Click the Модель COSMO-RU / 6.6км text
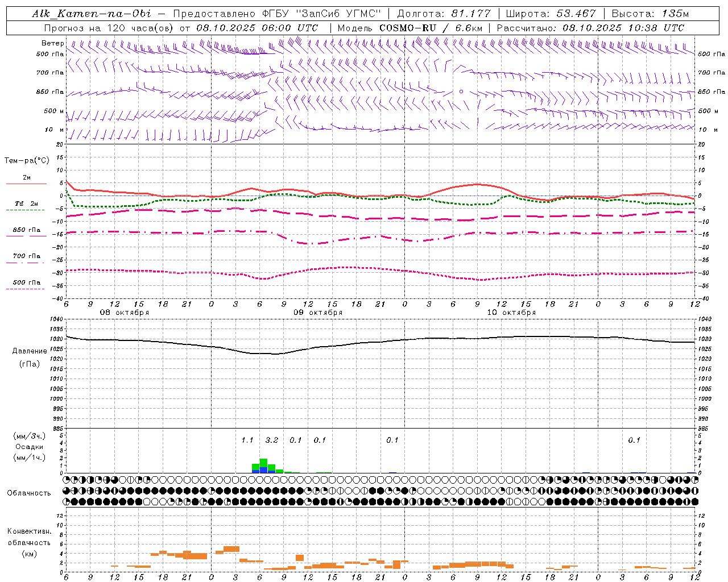 point(409,28)
